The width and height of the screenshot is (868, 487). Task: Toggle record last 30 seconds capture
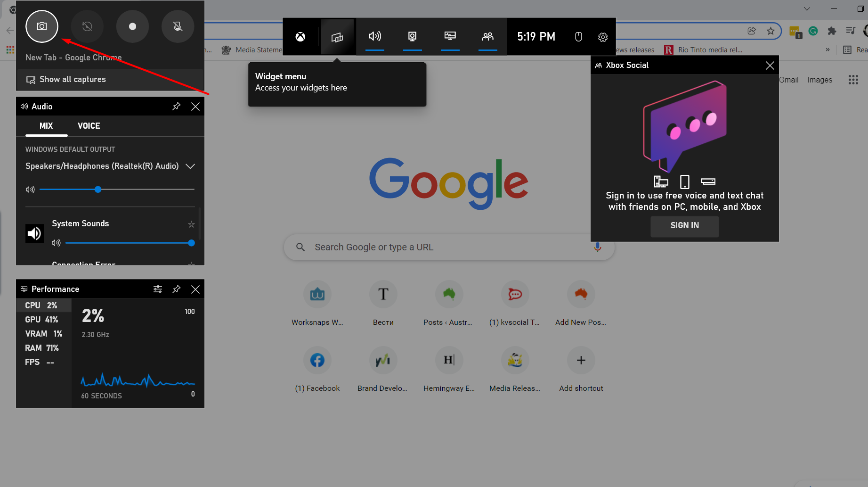[87, 26]
